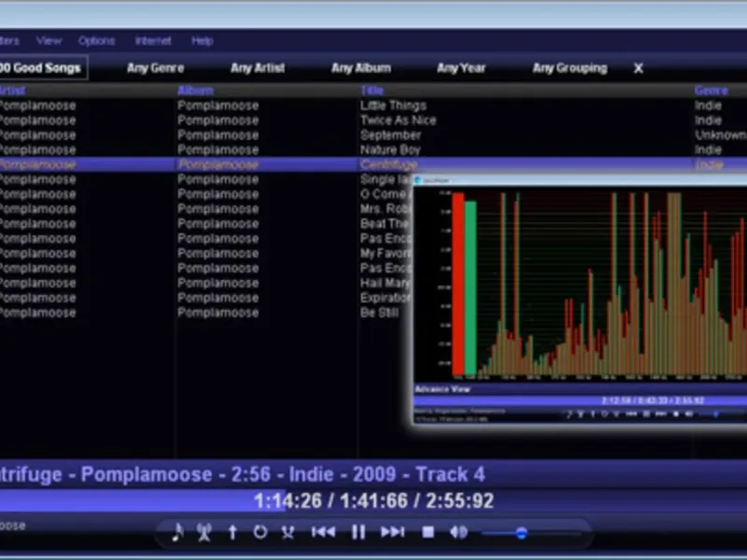This screenshot has height=560, width=747.
Task: Open the Any Genre filter
Action: pos(155,68)
